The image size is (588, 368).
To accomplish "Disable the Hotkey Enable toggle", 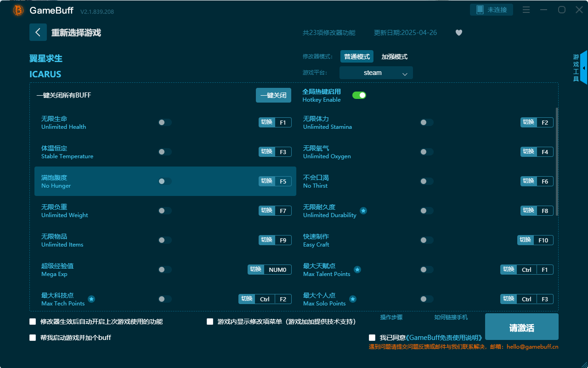I will point(359,95).
